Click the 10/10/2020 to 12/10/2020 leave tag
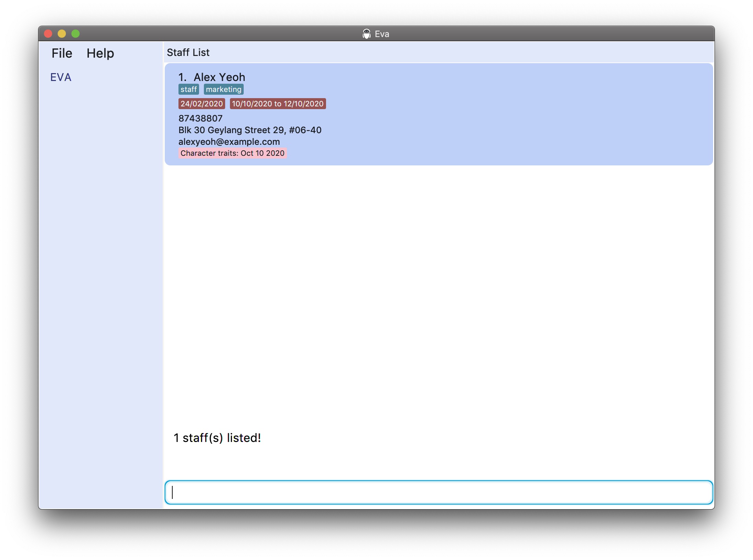 pyautogui.click(x=278, y=104)
